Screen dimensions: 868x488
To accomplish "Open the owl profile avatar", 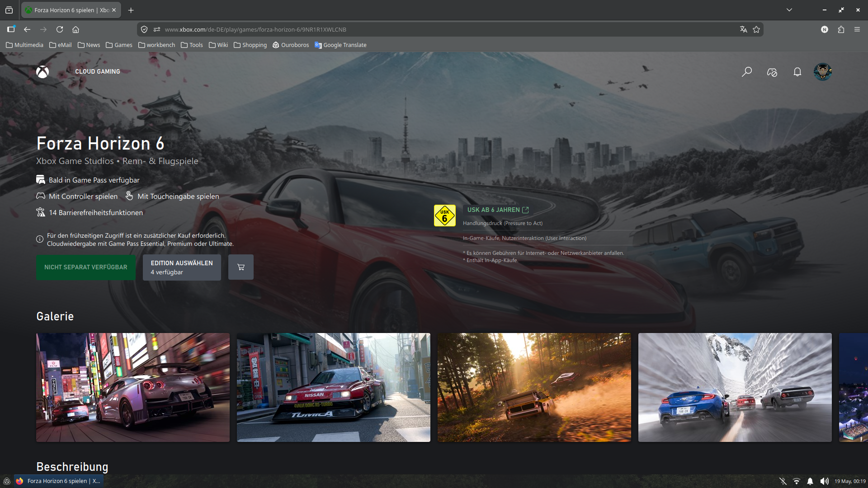I will pyautogui.click(x=823, y=72).
